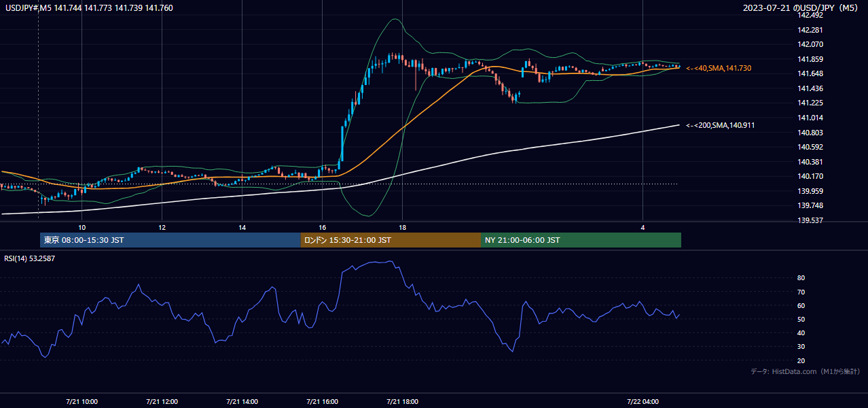Click the 139.748 price scale value
Viewport: 868px width, 408px height.
(811, 206)
